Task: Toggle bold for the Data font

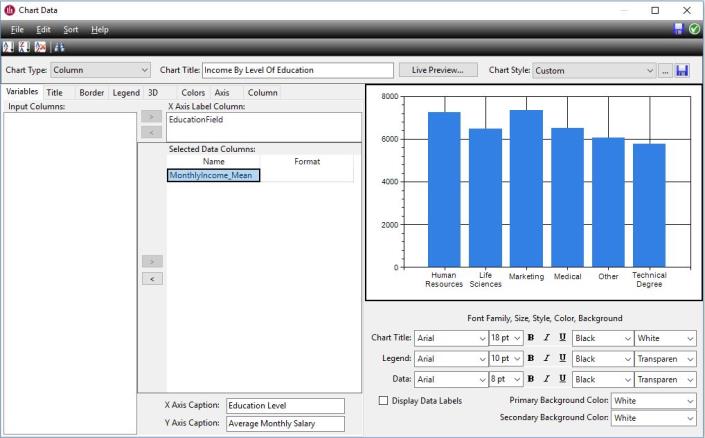Action: click(530, 380)
